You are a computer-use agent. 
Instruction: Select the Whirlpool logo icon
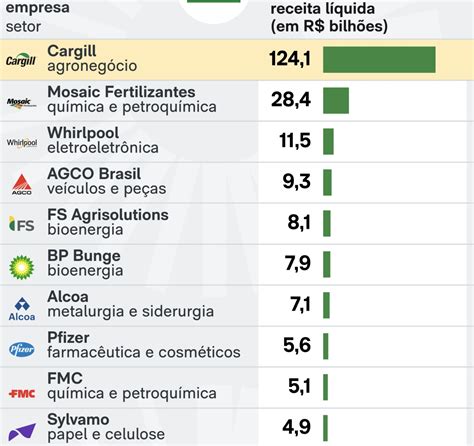coord(22,143)
